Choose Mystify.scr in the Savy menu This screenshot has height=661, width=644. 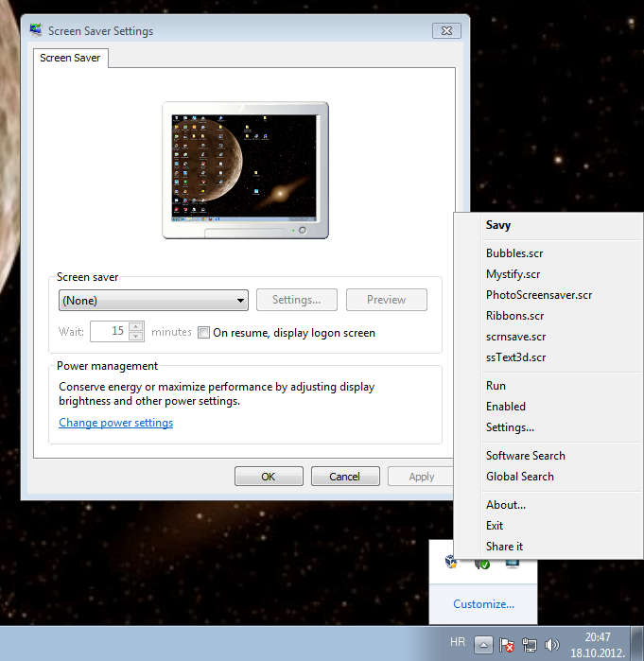pos(513,274)
